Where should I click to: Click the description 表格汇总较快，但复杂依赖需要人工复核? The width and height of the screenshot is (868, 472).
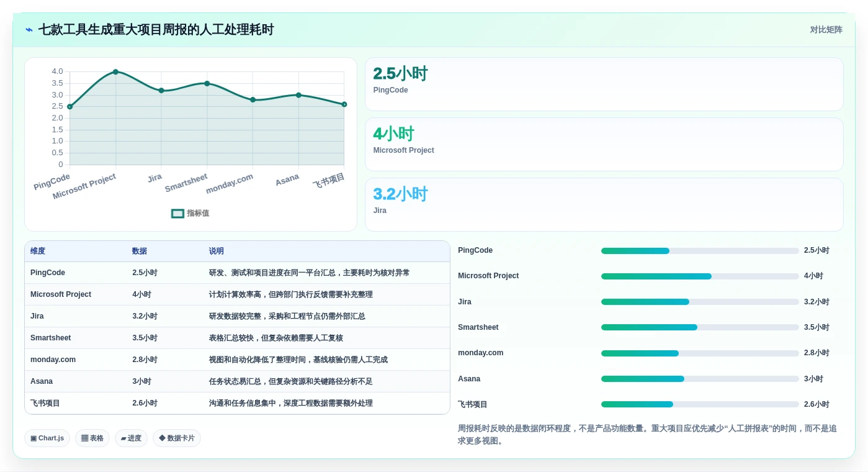pos(276,338)
